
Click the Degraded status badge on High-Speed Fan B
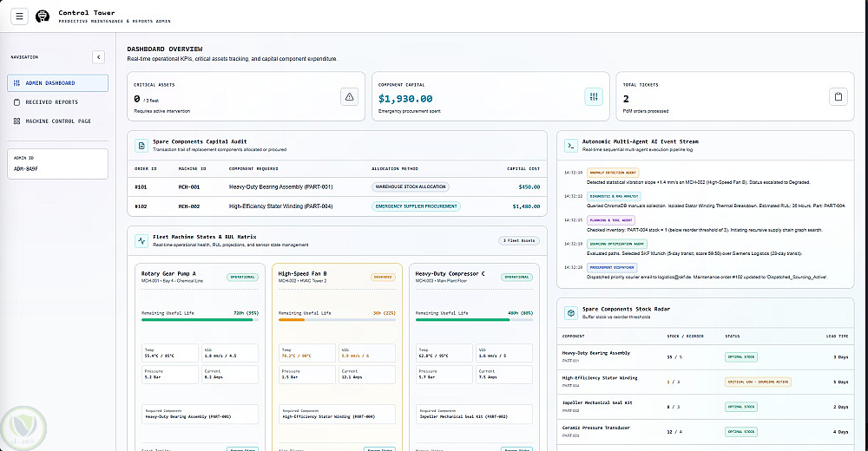pos(383,278)
